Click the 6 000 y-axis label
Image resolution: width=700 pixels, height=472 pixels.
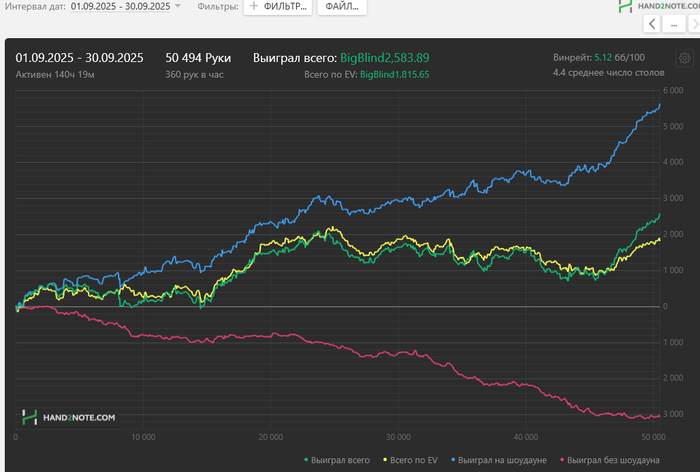pos(673,91)
